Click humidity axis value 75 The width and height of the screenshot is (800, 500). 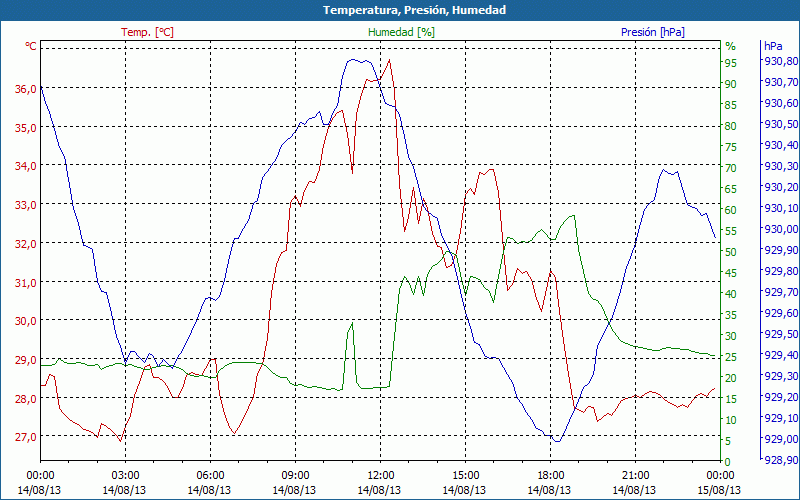pos(731,147)
